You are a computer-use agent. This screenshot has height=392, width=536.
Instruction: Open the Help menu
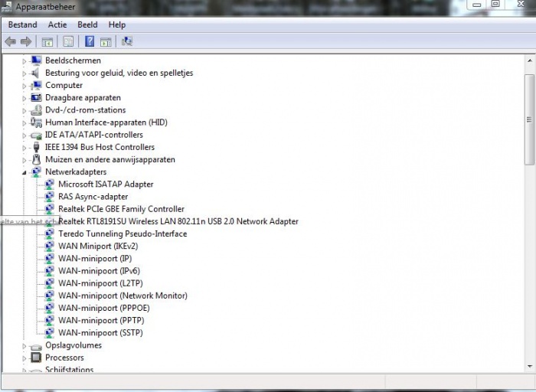tap(117, 24)
